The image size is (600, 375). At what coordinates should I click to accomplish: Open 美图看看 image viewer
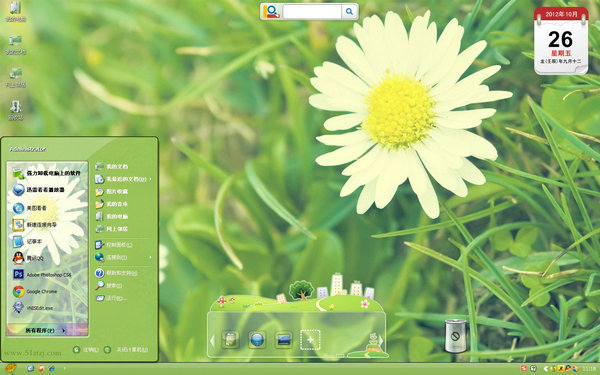(30, 208)
